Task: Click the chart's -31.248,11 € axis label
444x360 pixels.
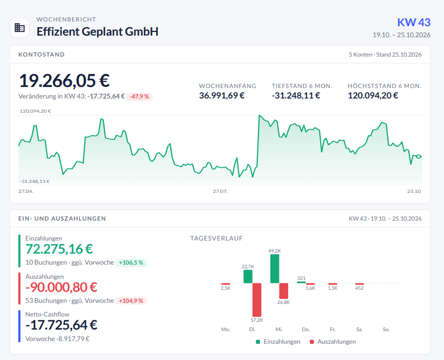Action: pos(35,181)
